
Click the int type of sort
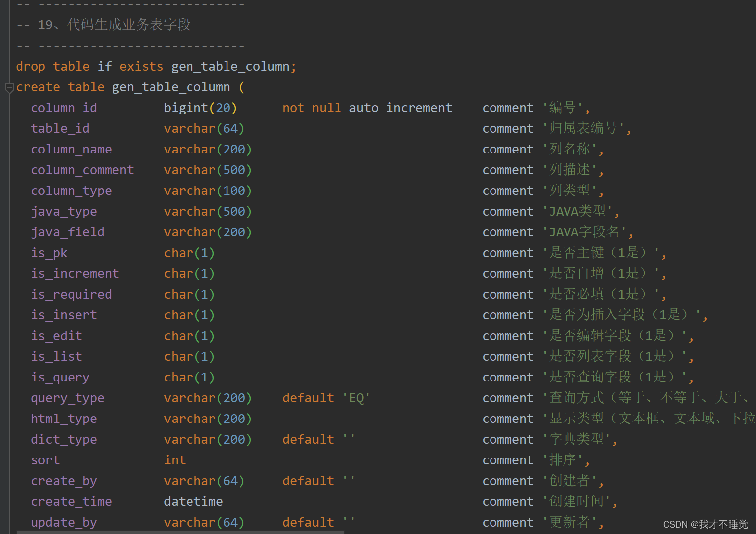(x=175, y=460)
